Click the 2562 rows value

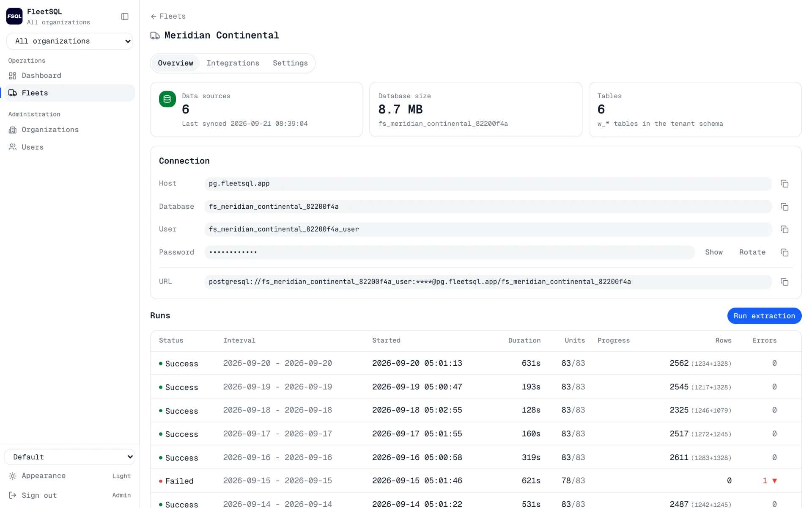click(x=679, y=363)
